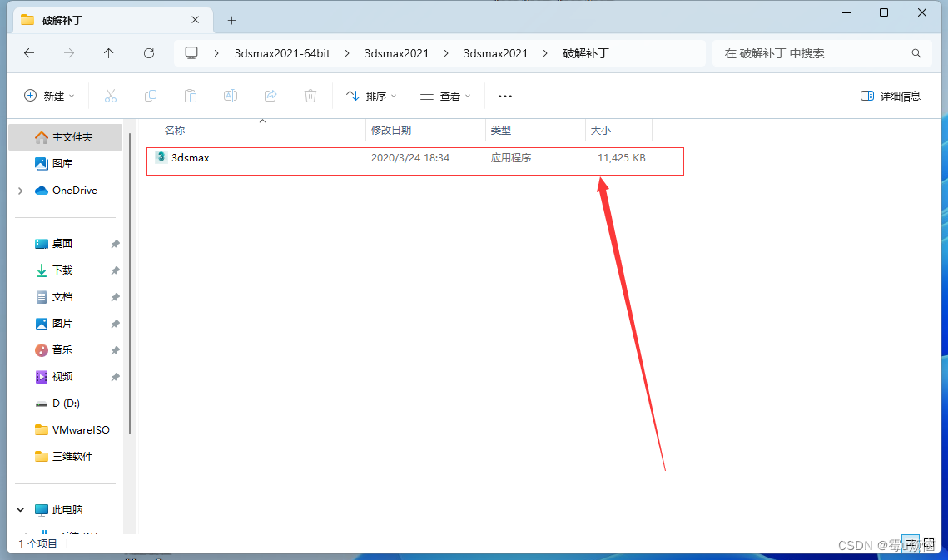Expand chevron after 3dsmax2021-64bit breadcrumb

tap(347, 53)
